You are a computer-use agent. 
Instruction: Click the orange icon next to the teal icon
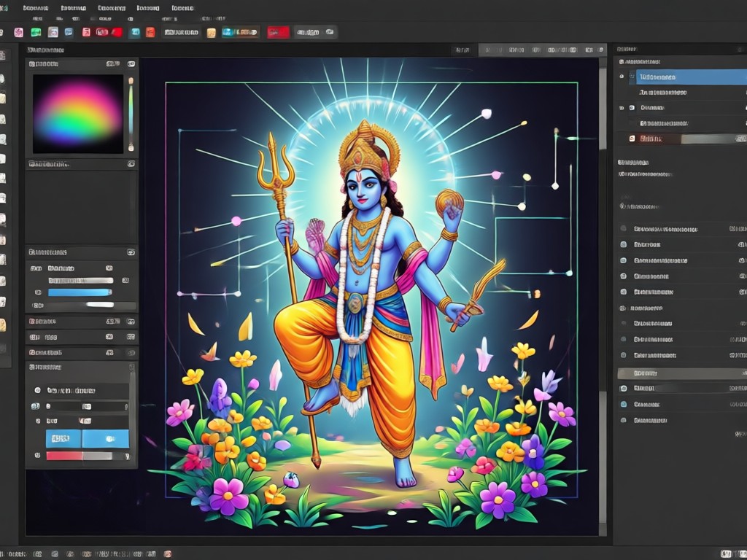click(x=150, y=32)
